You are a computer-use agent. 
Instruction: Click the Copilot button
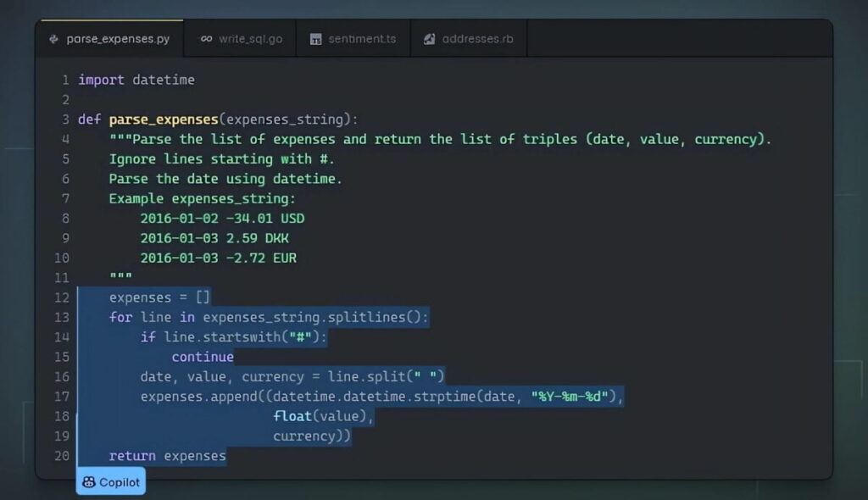tap(110, 481)
